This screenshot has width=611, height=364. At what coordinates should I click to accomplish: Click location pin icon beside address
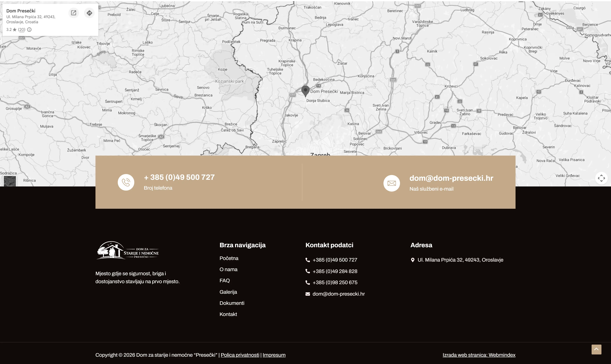[413, 260]
